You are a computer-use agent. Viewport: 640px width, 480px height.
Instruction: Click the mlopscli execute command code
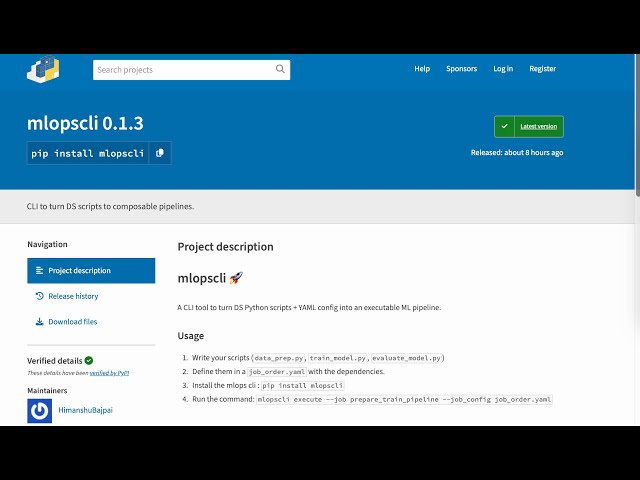[x=404, y=399]
